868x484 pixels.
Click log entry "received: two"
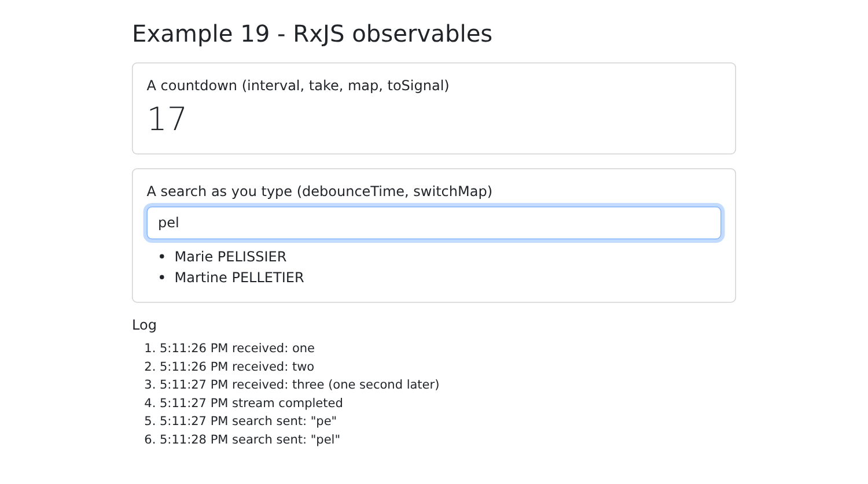[x=237, y=367]
